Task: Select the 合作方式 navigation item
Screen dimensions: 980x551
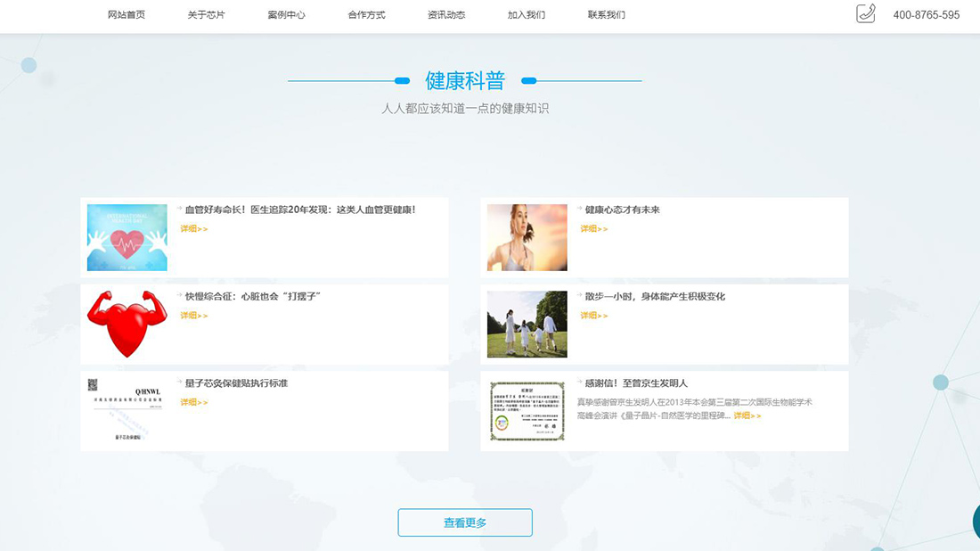Action: tap(365, 14)
